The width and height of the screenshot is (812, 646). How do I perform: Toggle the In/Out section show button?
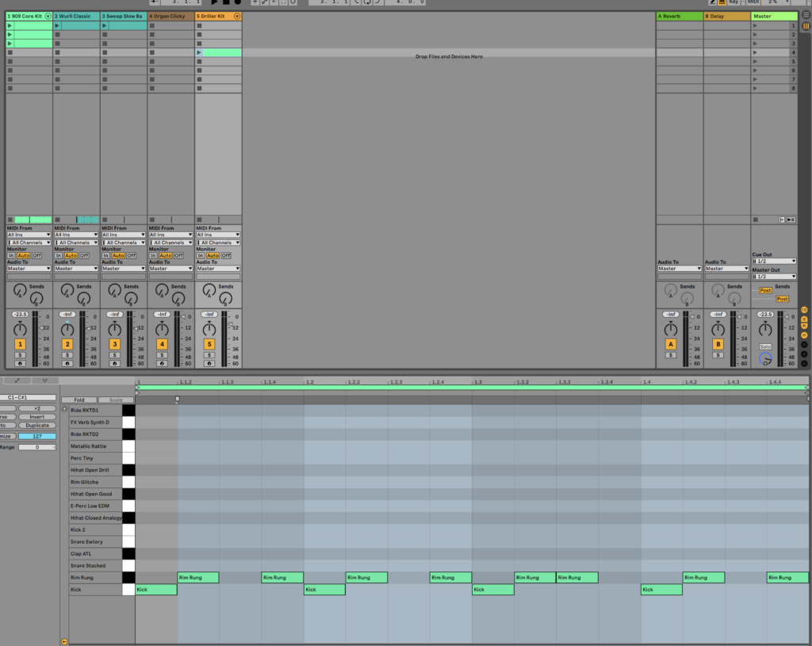pyautogui.click(x=804, y=310)
